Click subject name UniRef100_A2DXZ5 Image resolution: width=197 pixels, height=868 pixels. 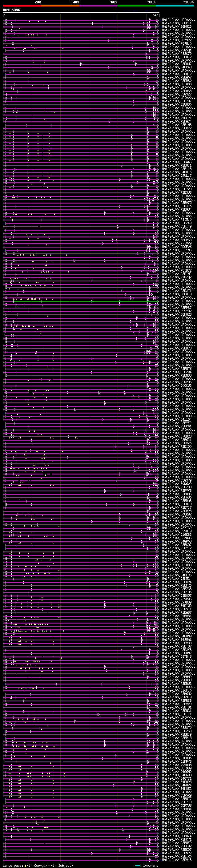pos(177,443)
